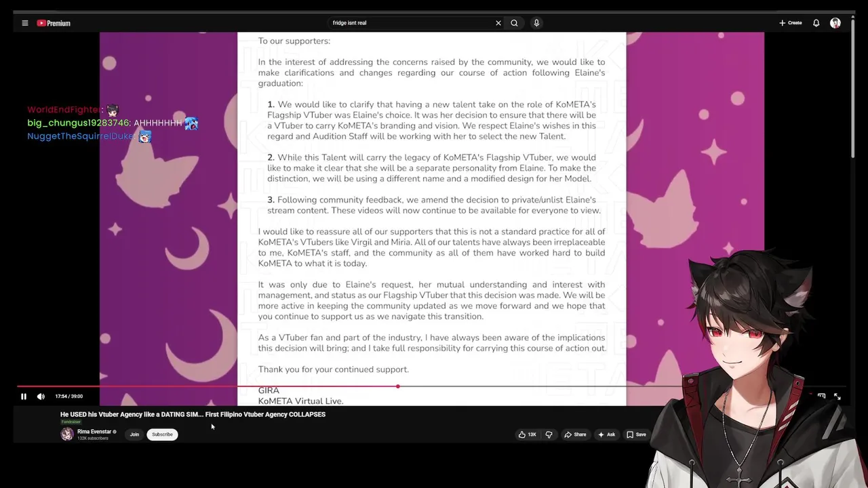Click the Fundraiser badge under the title
Image resolution: width=868 pixels, height=488 pixels.
pyautogui.click(x=71, y=422)
